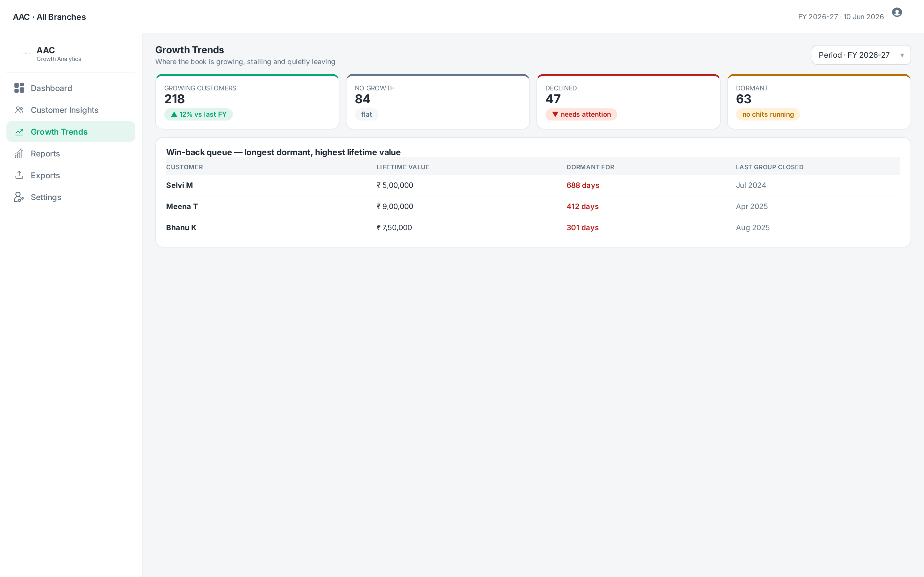Viewport: 924px width, 577px height.
Task: Click the Reports bar chart icon
Action: 19,154
